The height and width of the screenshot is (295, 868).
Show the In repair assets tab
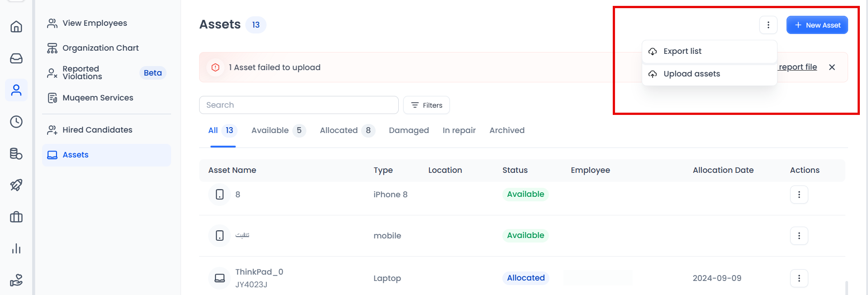(459, 130)
